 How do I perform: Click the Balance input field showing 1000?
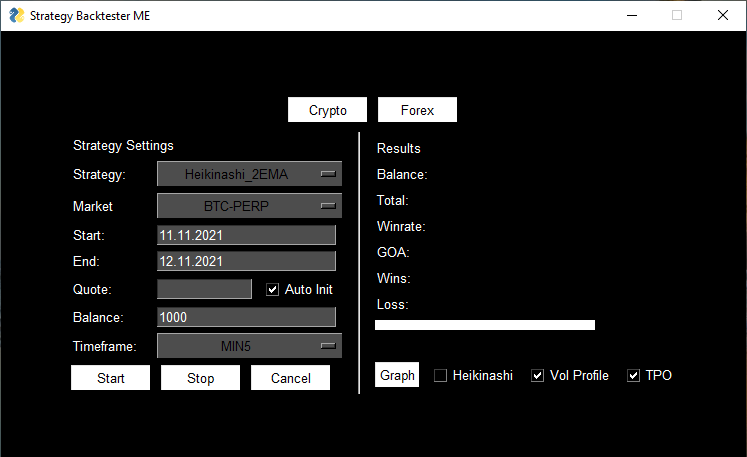246,317
